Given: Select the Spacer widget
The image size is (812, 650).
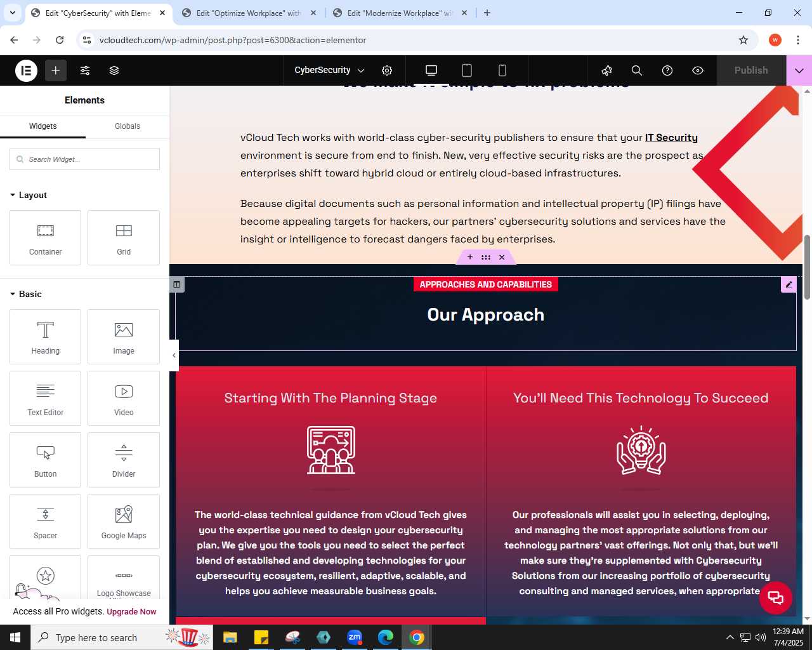Looking at the screenshot, I should click(x=46, y=522).
